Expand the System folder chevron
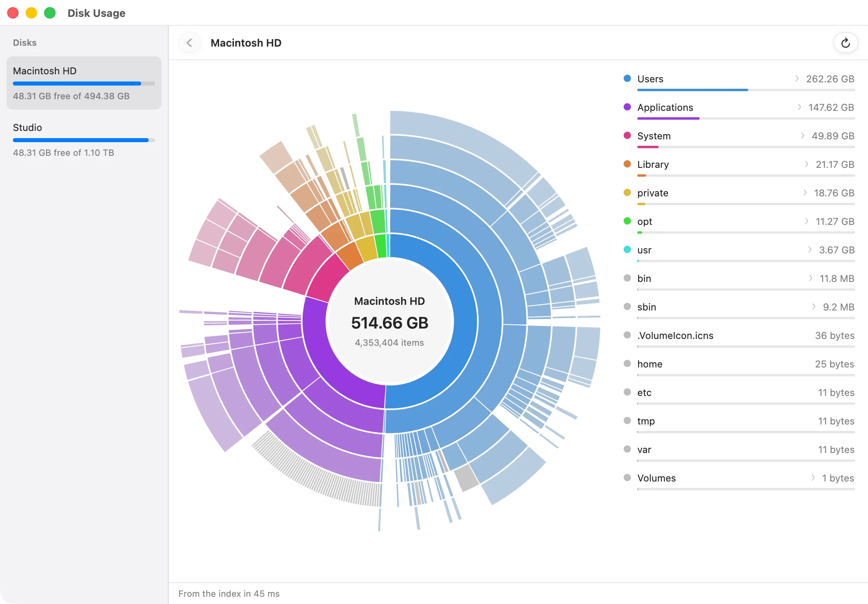Viewport: 868px width, 604px height. tap(802, 136)
